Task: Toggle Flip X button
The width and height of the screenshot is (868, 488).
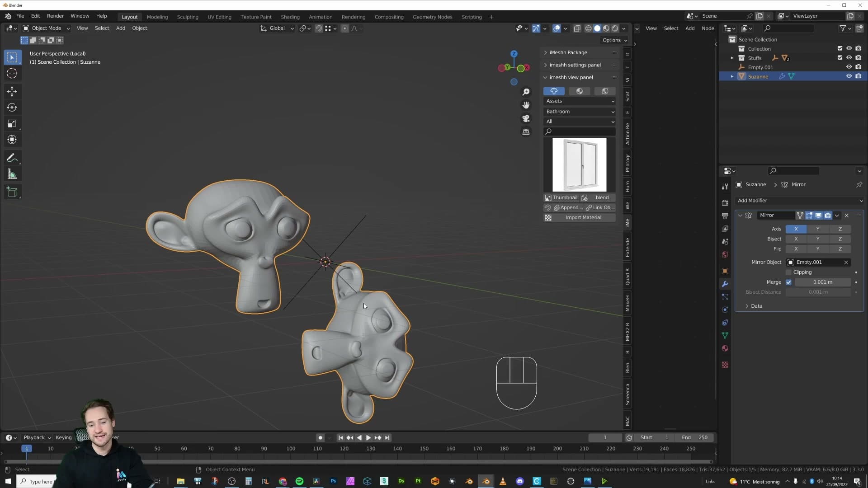Action: pos(796,249)
